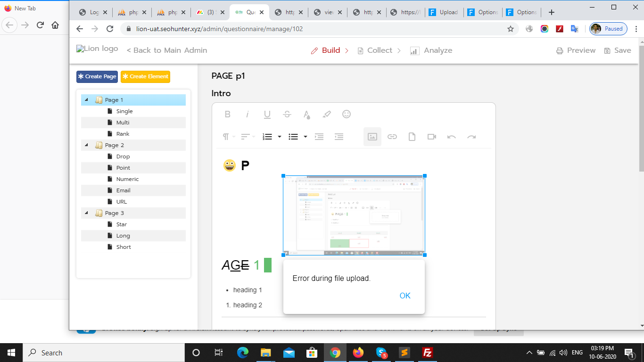Click the address bar URL

pyautogui.click(x=219, y=29)
